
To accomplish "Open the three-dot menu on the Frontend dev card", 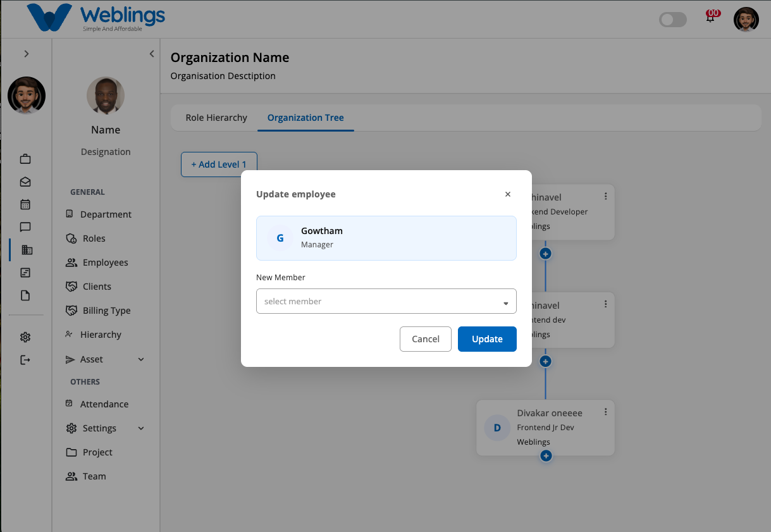I will click(605, 304).
